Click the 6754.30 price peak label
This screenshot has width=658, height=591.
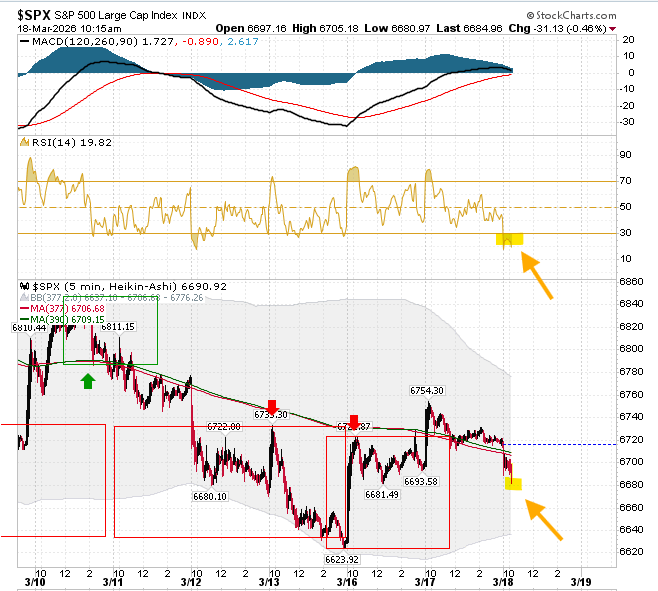(427, 390)
